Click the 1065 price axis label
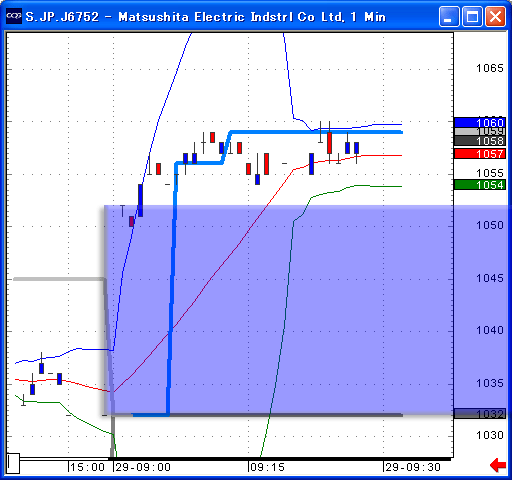 click(490, 68)
